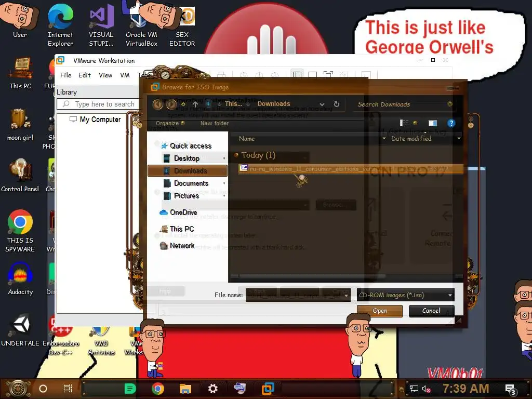Open Settings gear on the taskbar
532x399 pixels.
[x=212, y=389]
